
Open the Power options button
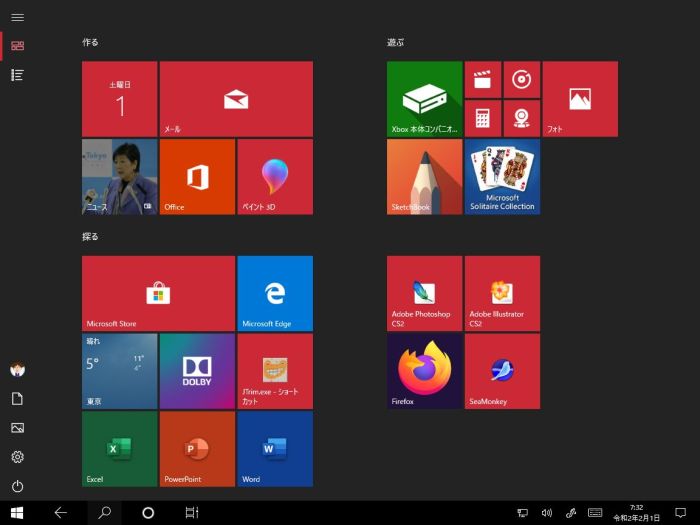click(17, 486)
